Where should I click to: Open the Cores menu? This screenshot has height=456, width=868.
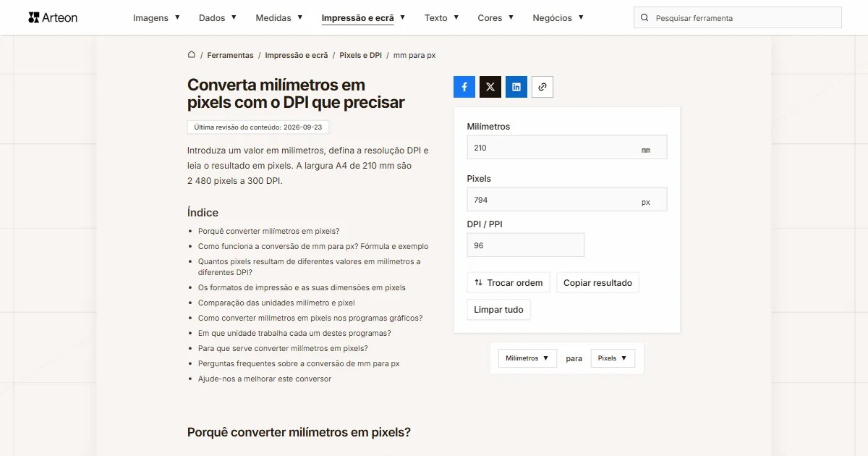tap(495, 18)
